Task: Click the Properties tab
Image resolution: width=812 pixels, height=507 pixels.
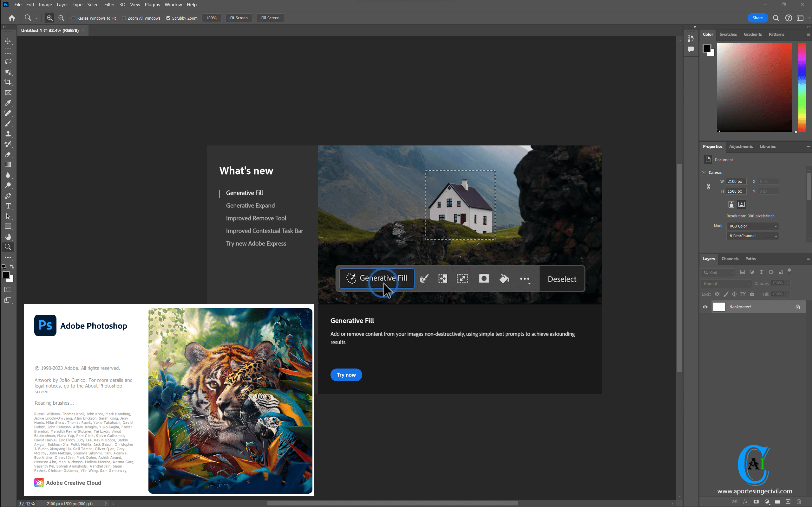Action: coord(712,147)
